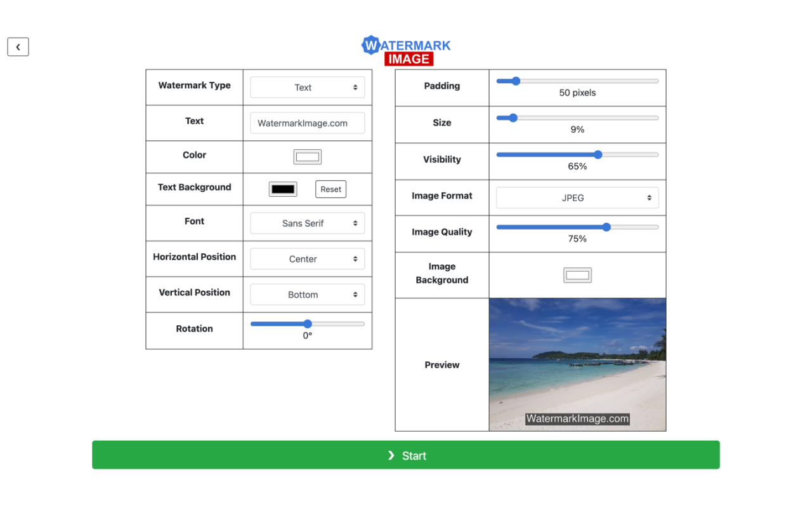
Task: Click the Size slider handle
Action: 513,118
